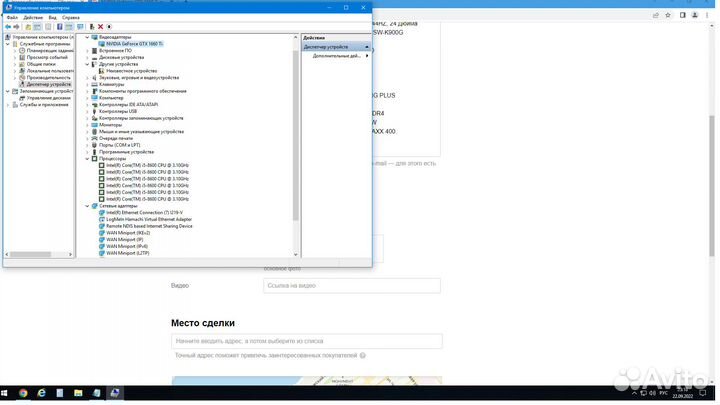720x405 pixels.
Task: Click the Back arrow in the toolbar
Action: (x=8, y=26)
